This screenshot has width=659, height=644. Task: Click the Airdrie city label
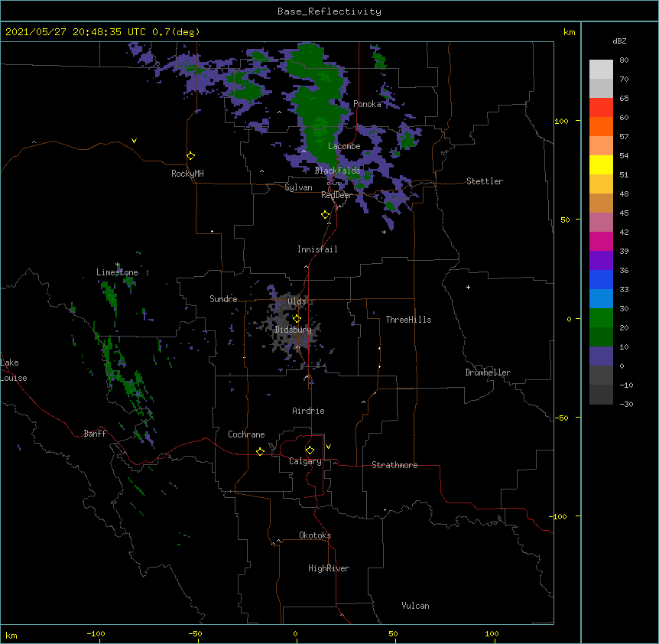click(x=308, y=411)
